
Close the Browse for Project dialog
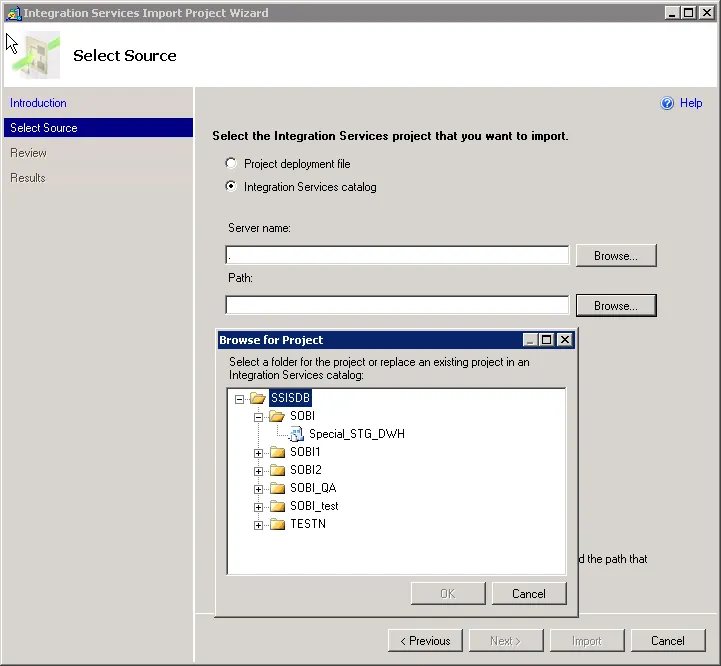coord(565,340)
